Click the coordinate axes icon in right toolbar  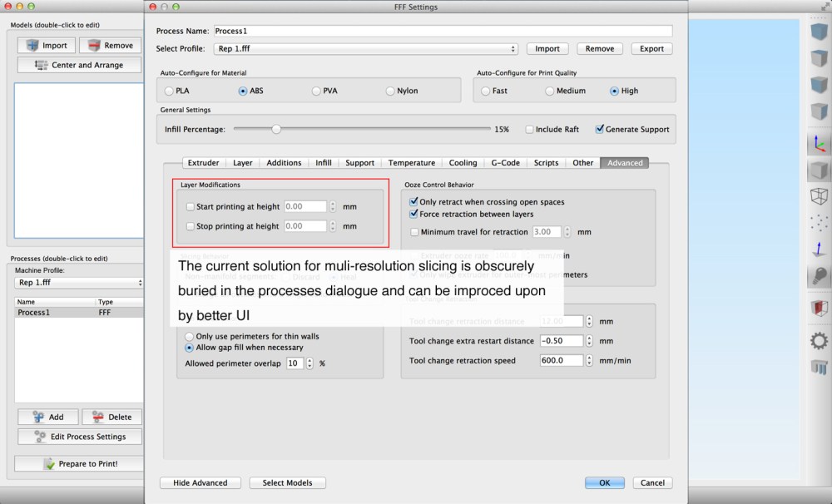pos(819,144)
